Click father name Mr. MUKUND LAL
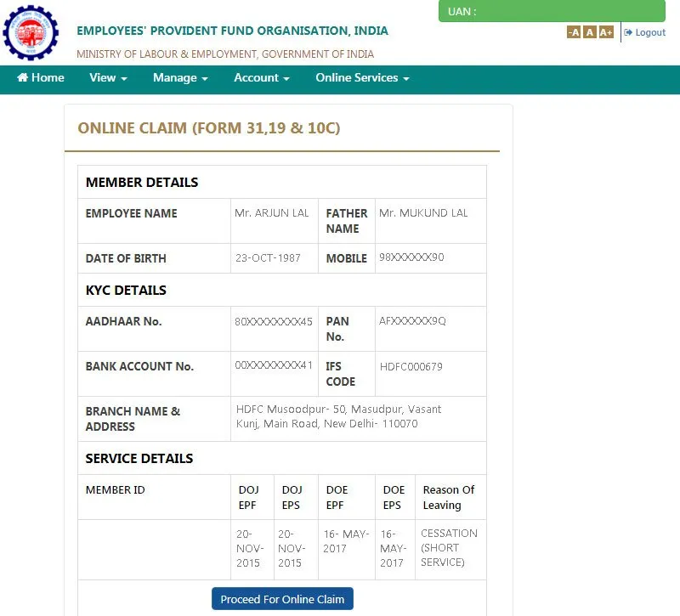680x616 pixels. point(423,213)
